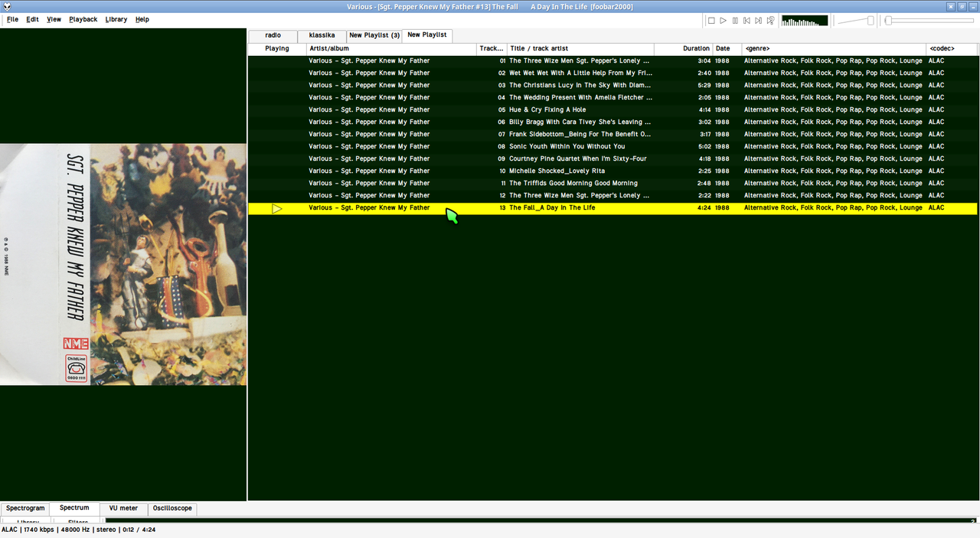Viewport: 980px width, 538px height.
Task: Select the active New Playlist tab
Action: [427, 35]
